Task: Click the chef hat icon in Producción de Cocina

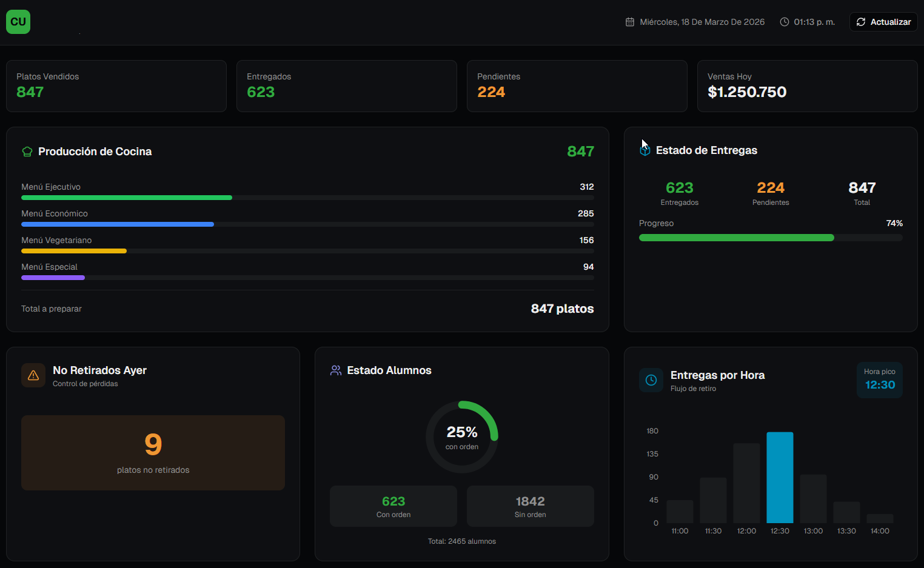Action: [27, 152]
